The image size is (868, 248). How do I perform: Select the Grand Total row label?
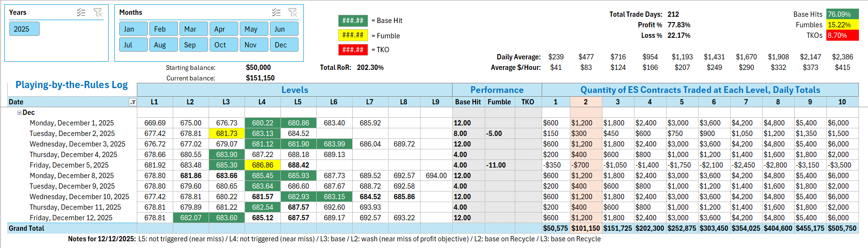tap(26, 228)
